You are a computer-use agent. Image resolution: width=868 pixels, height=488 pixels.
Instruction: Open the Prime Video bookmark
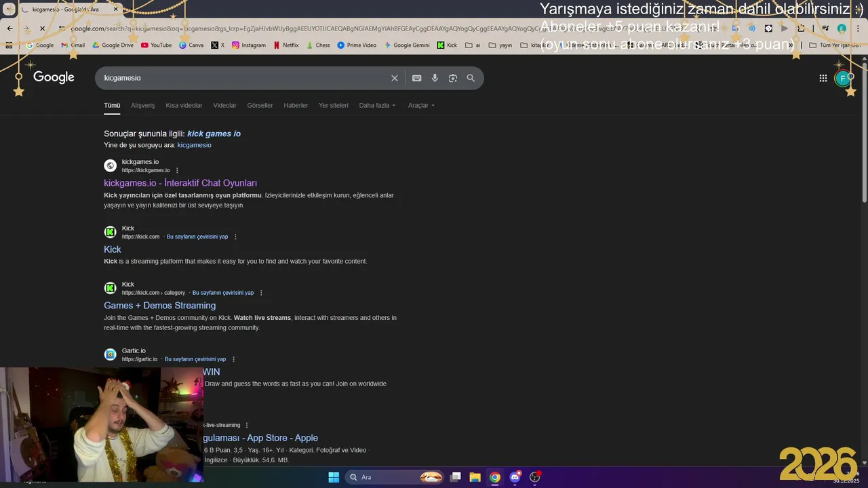[x=357, y=45]
